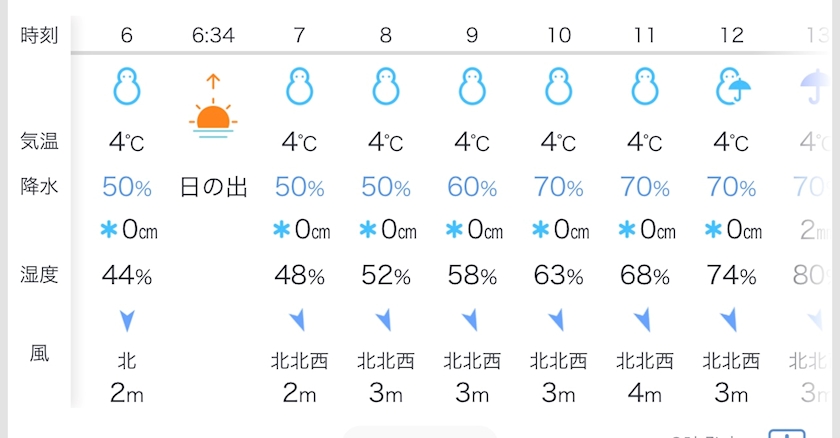Screen dimensions: 840x438
Task: Select the snowman icon for 7 o'clock
Action: click(x=299, y=88)
